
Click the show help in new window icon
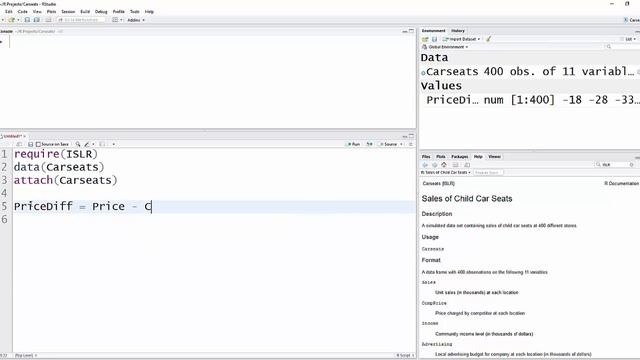point(467,165)
